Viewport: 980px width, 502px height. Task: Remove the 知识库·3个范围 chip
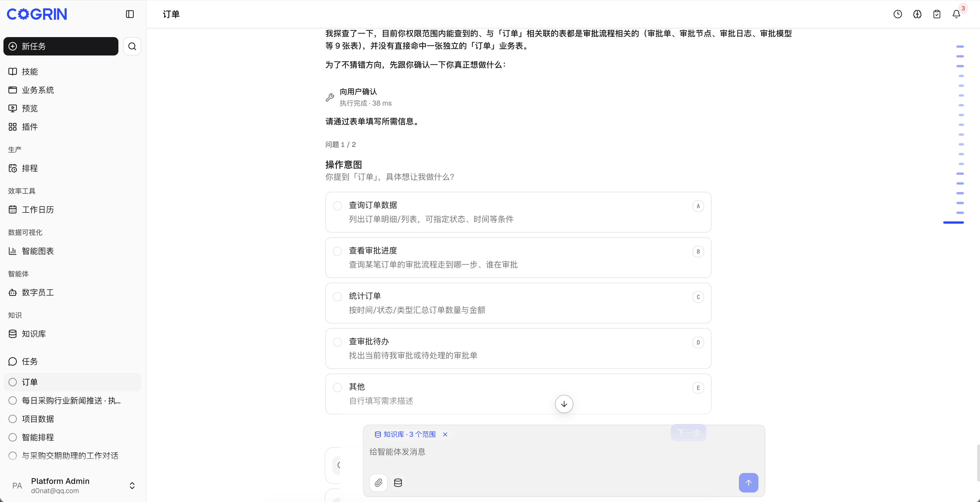(445, 434)
